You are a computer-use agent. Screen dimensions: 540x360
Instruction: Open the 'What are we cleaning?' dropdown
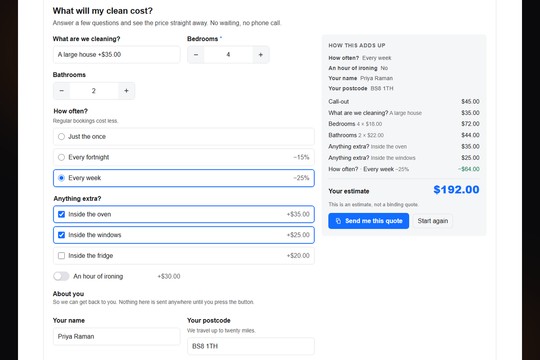(116, 54)
